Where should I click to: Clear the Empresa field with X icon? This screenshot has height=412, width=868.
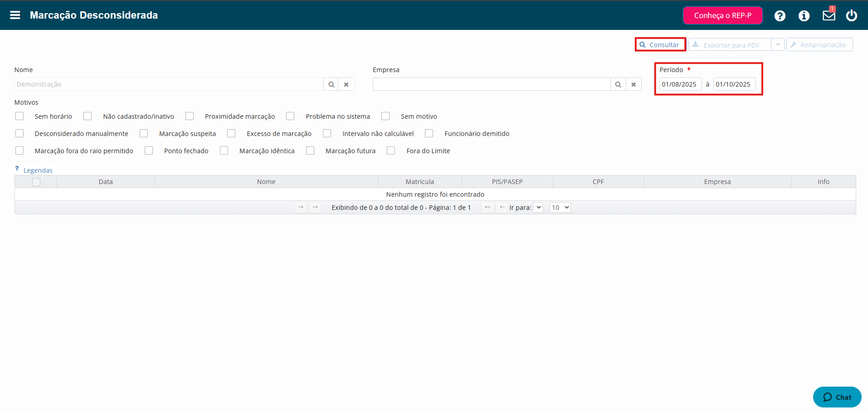634,84
